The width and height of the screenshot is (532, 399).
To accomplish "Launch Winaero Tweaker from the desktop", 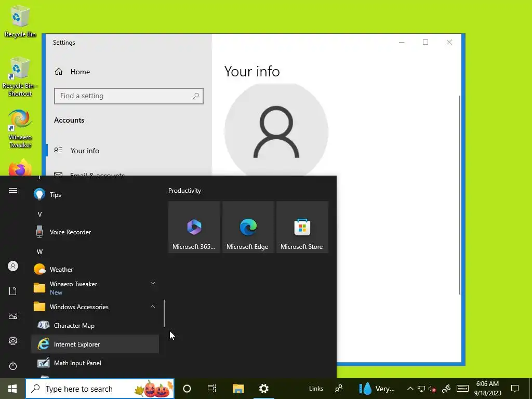I will pos(20,129).
